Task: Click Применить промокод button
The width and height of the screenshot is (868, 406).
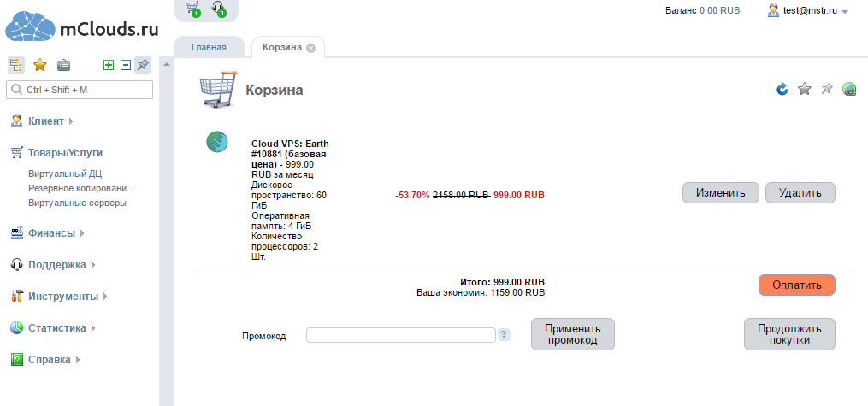Action: pos(573,334)
